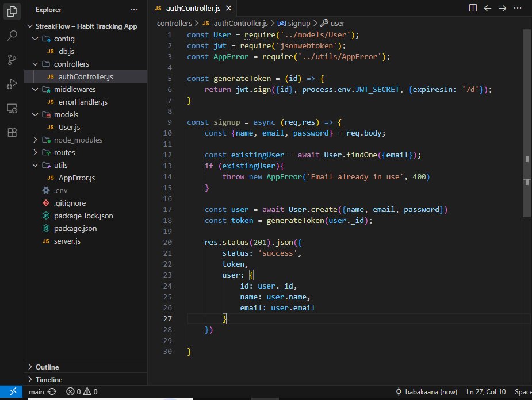Image resolution: width=532 pixels, height=400 pixels.
Task: Click package-lock.json node icon
Action: tap(46, 216)
